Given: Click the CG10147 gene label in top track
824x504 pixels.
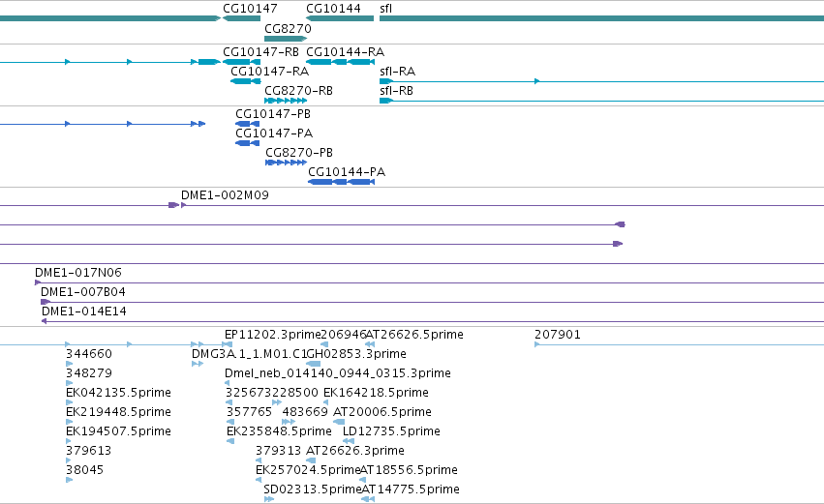Looking at the screenshot, I should (x=250, y=9).
